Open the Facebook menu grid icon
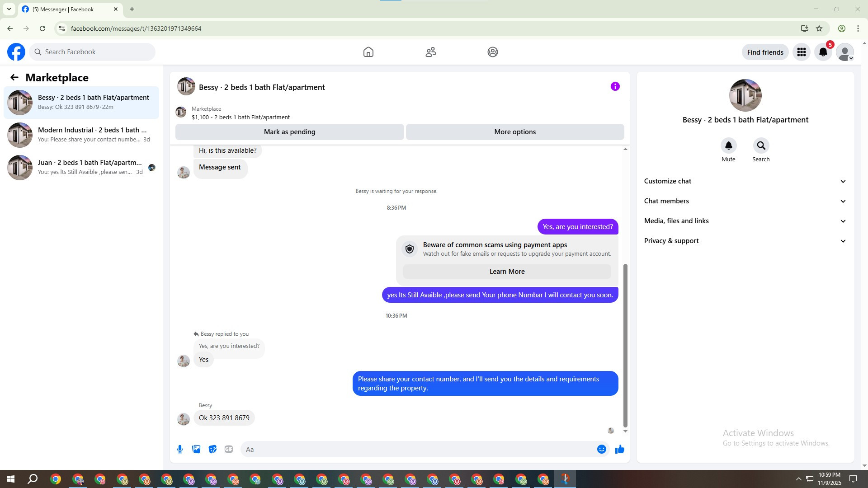The height and width of the screenshot is (488, 868). click(802, 52)
